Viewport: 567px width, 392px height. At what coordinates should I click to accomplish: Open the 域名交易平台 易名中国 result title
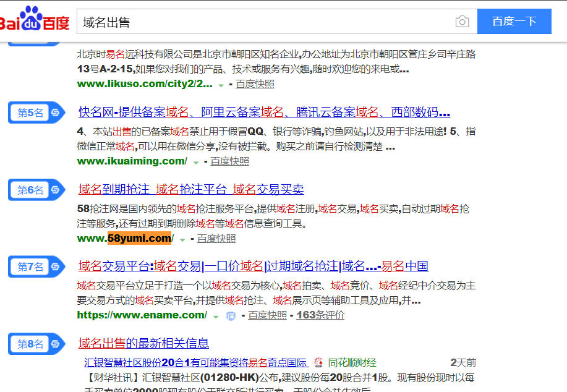pos(254,266)
